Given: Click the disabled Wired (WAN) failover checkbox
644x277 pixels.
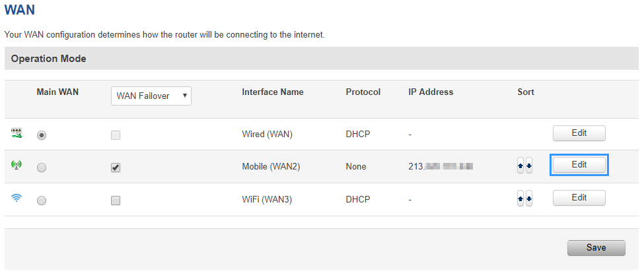Looking at the screenshot, I should pos(116,135).
